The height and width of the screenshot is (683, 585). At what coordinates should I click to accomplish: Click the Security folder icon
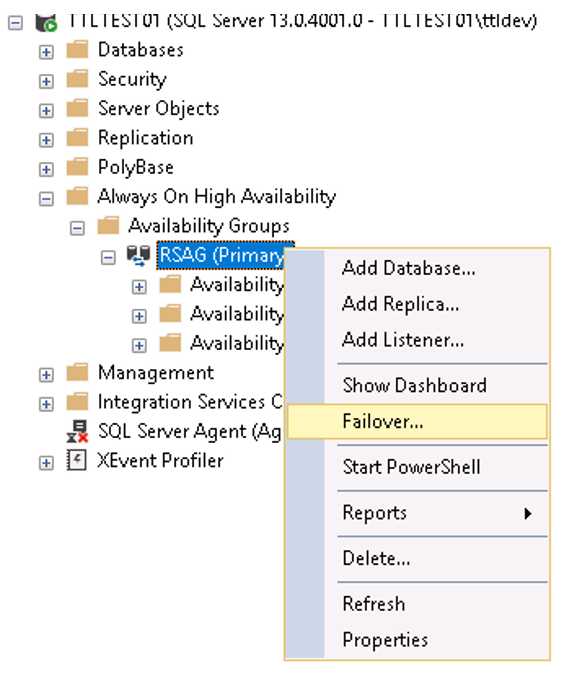coord(78,78)
